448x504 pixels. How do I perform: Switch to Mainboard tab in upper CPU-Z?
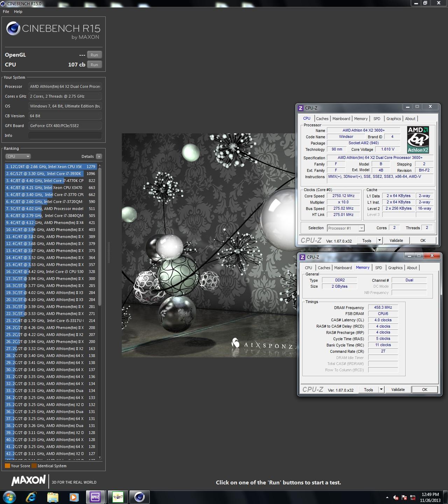coord(341,119)
